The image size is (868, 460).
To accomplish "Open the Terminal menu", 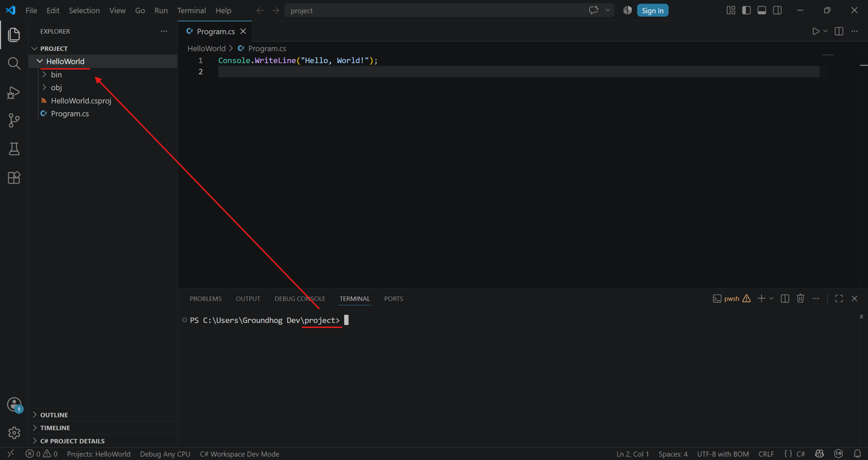I will click(191, 10).
